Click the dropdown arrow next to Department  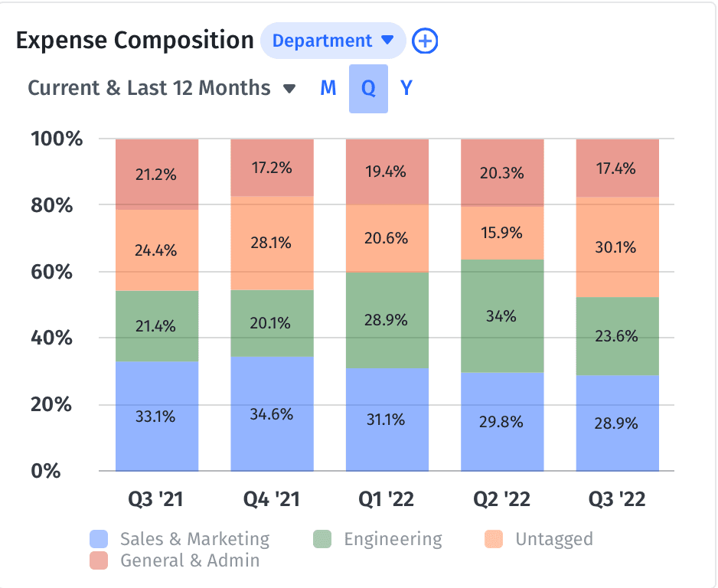click(386, 40)
